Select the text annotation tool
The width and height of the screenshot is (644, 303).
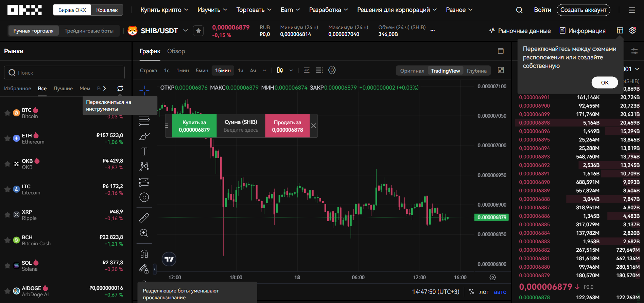pos(144,151)
